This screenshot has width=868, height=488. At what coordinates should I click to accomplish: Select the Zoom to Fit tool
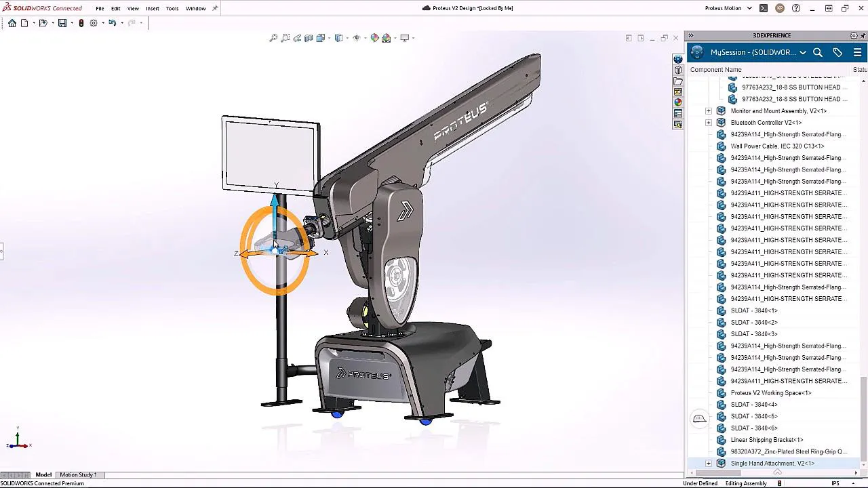click(273, 38)
